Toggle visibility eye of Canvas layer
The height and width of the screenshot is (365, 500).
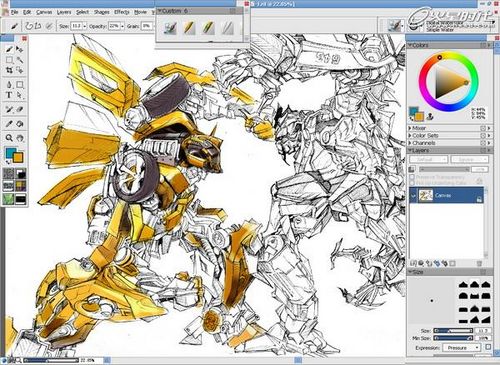pos(413,196)
